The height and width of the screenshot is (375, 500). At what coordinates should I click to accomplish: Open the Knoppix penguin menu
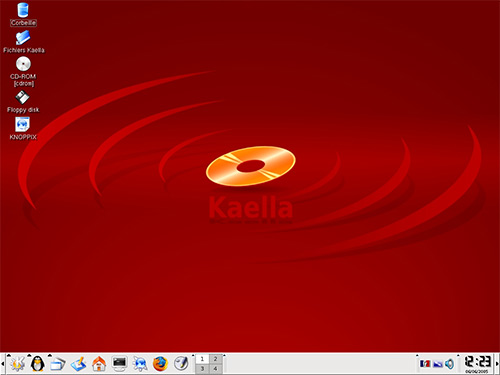[x=38, y=363]
